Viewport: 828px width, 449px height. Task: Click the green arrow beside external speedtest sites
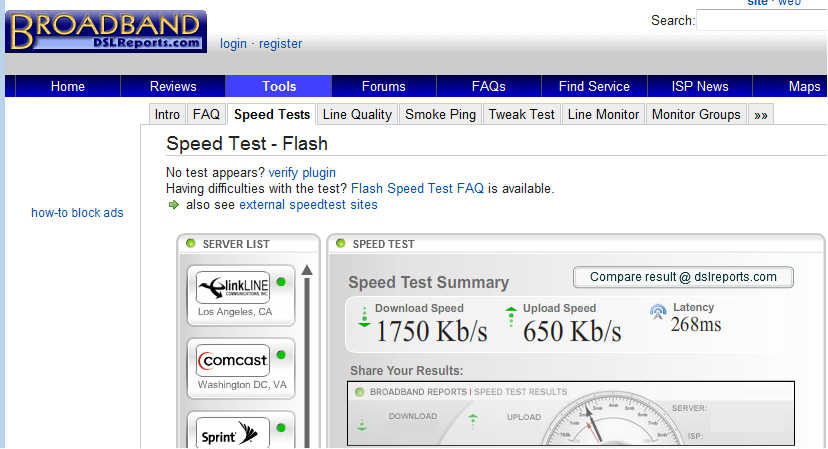(x=173, y=205)
